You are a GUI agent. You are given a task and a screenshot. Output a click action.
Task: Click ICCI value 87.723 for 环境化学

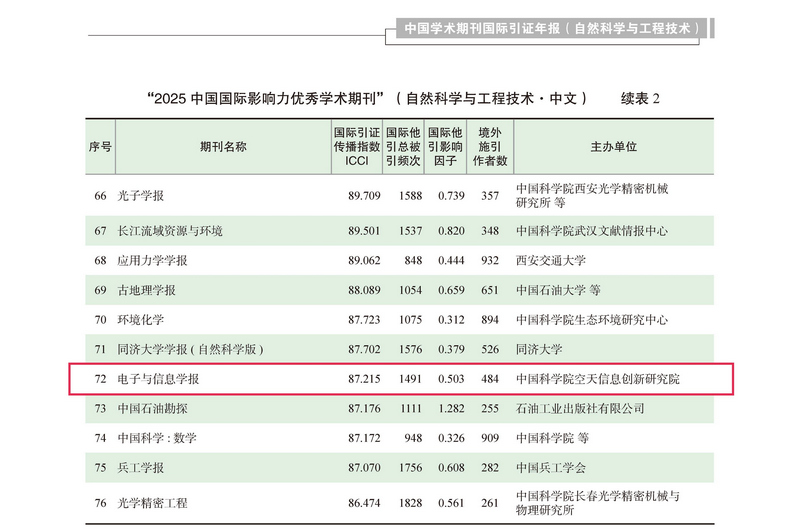(x=364, y=320)
